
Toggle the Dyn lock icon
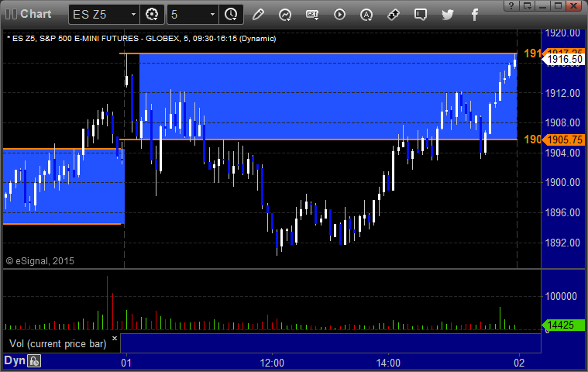[34, 361]
